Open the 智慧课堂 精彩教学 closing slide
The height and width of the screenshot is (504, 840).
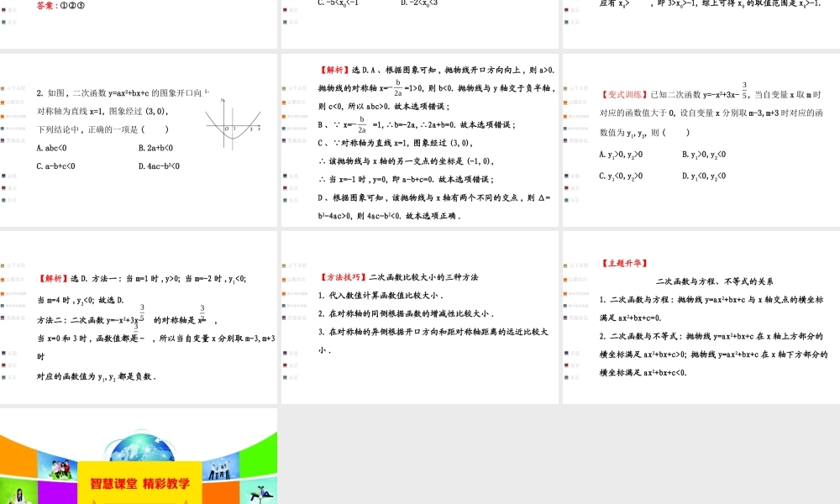(x=139, y=456)
